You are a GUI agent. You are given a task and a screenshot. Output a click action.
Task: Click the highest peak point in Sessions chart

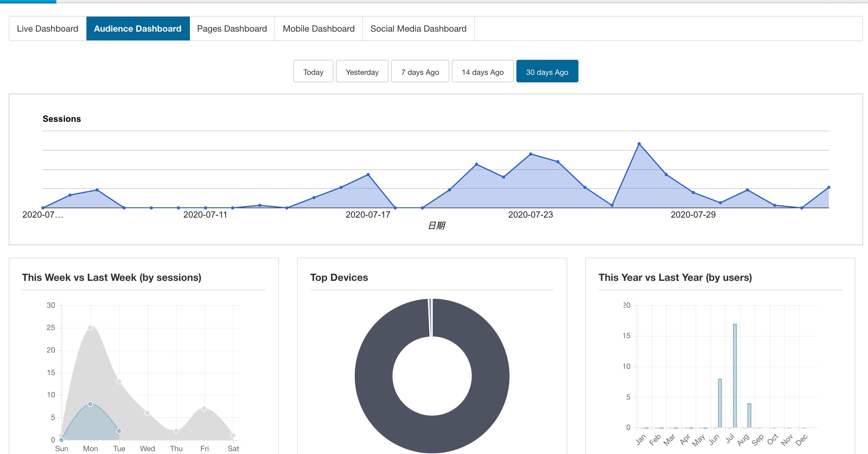[639, 144]
